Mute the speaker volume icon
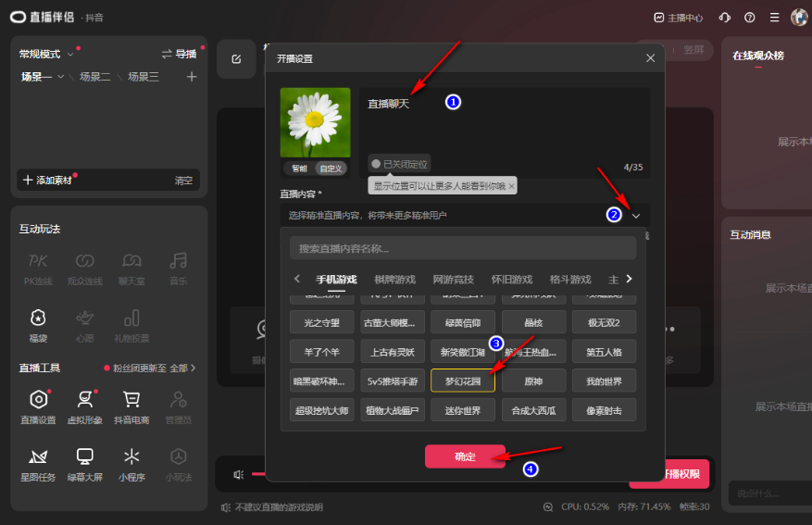812x525 pixels. (x=238, y=474)
